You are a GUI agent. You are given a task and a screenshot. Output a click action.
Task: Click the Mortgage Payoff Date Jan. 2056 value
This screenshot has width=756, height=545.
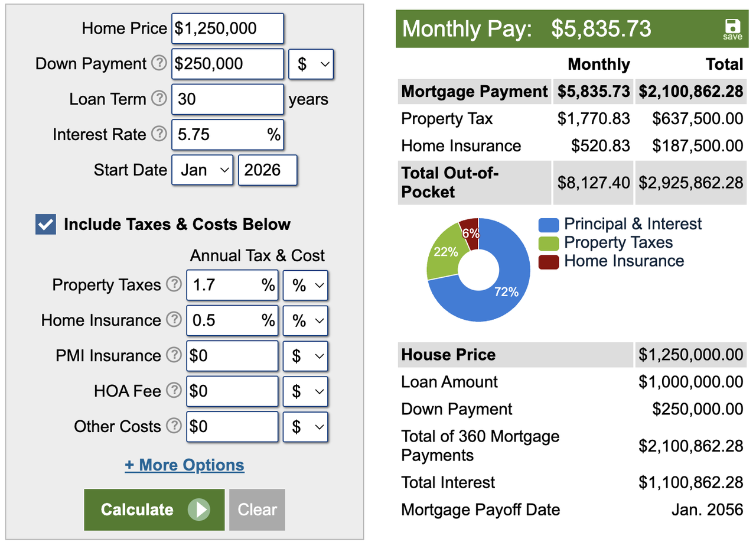pyautogui.click(x=707, y=510)
